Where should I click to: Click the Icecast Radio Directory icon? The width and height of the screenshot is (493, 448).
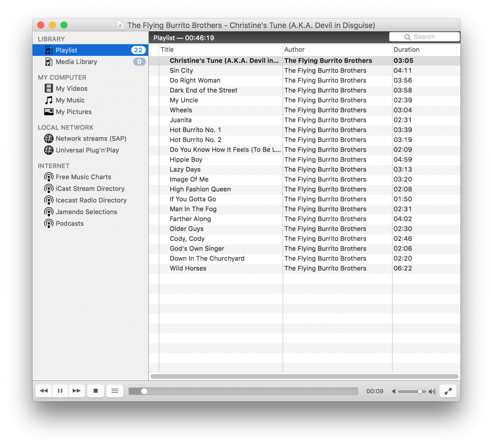pos(49,200)
